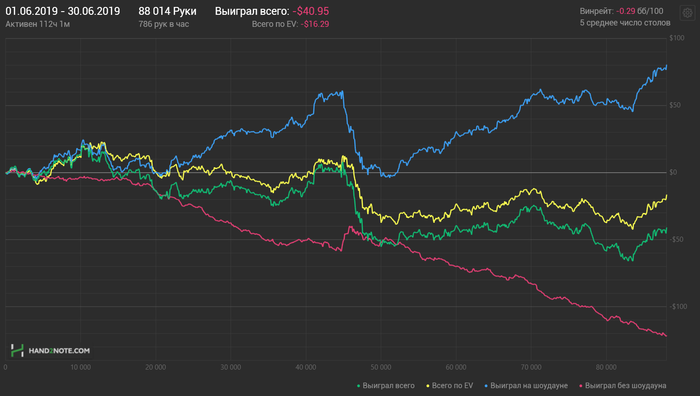Click the 10 000 x-axis label
The width and height of the screenshot is (700, 396).
pyautogui.click(x=80, y=367)
